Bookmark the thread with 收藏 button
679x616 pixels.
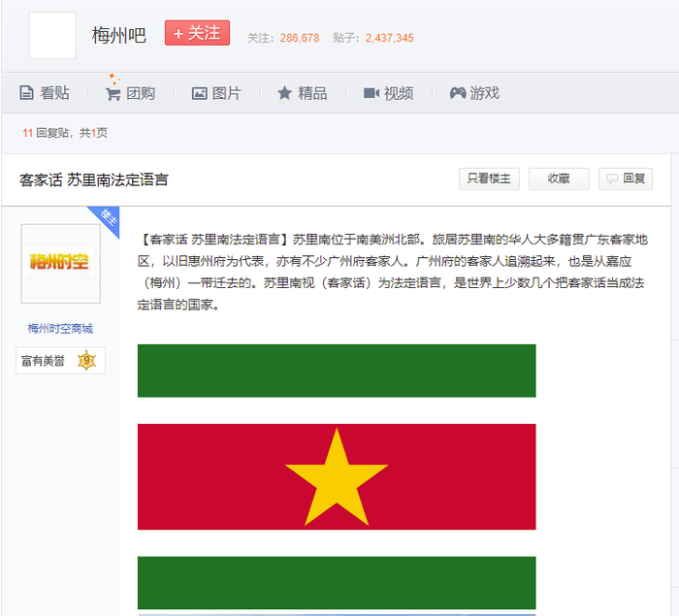(559, 178)
